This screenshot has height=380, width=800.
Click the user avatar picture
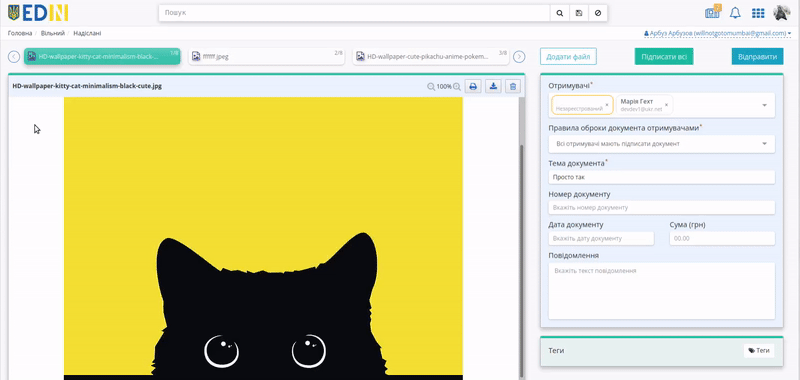(x=782, y=13)
